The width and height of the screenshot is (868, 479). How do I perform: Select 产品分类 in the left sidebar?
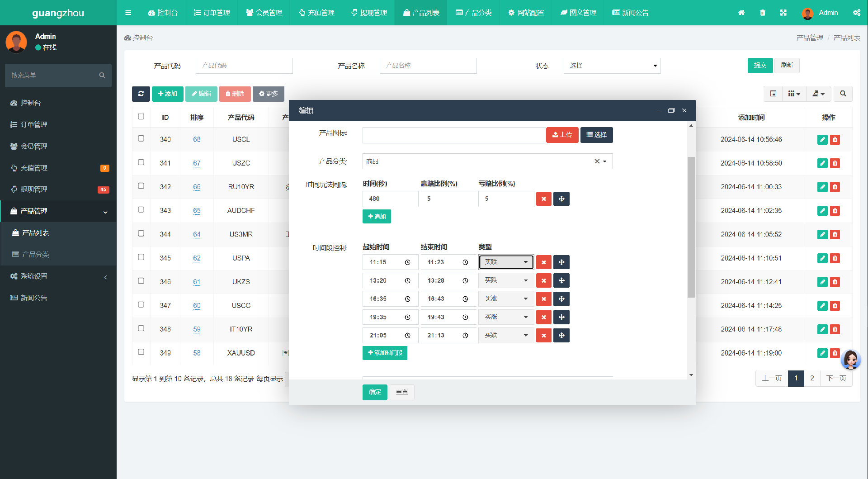click(x=36, y=254)
